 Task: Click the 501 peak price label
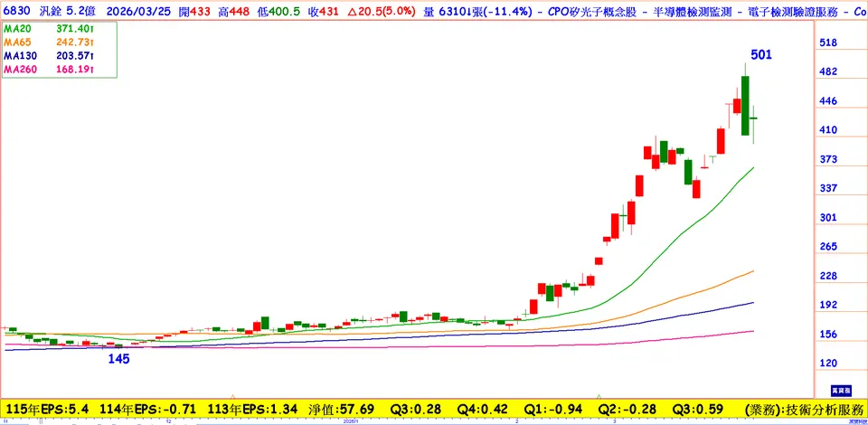click(760, 54)
